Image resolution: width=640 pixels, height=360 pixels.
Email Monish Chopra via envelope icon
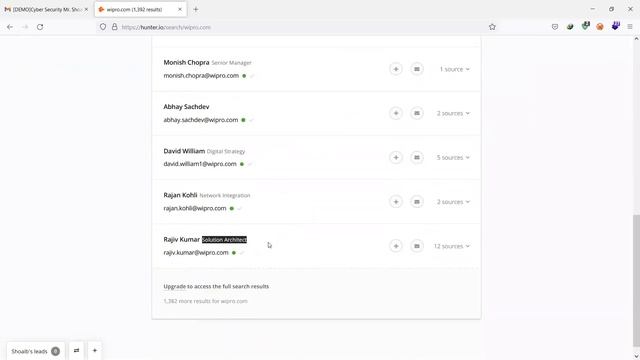click(417, 69)
